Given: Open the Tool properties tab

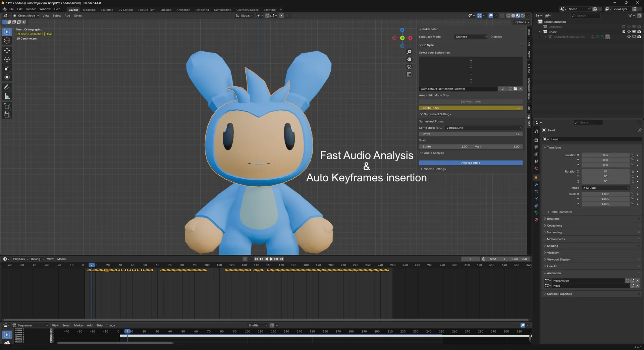Looking at the screenshot, I should click(x=536, y=131).
